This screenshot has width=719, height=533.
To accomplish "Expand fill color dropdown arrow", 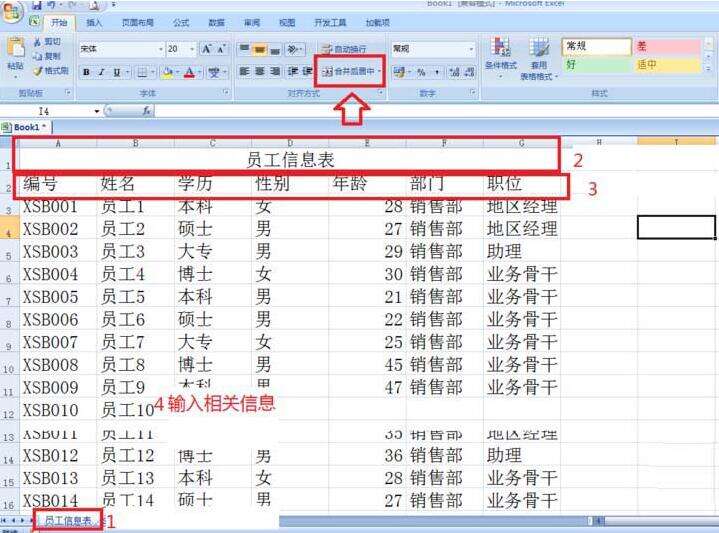I will click(x=178, y=72).
